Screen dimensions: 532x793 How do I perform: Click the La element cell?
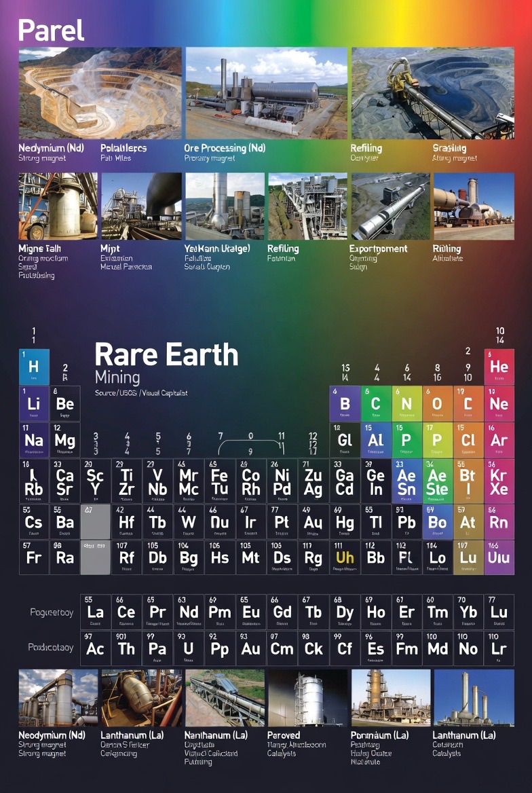click(x=96, y=612)
